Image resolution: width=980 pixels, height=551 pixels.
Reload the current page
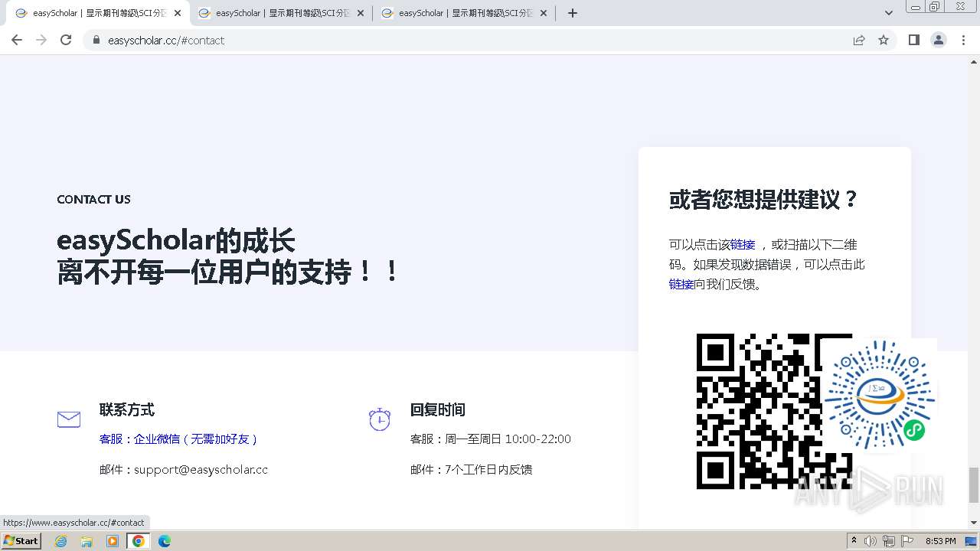[66, 40]
